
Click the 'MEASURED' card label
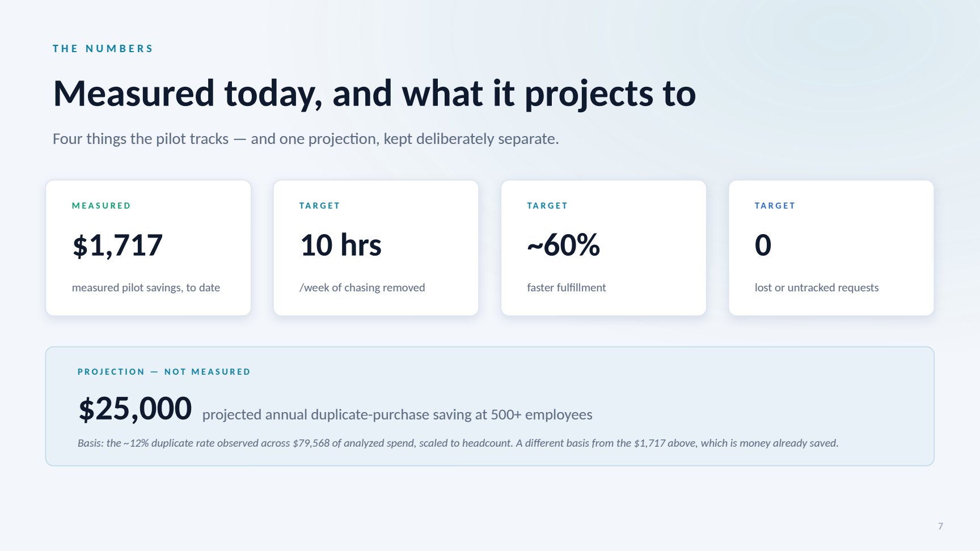click(102, 206)
